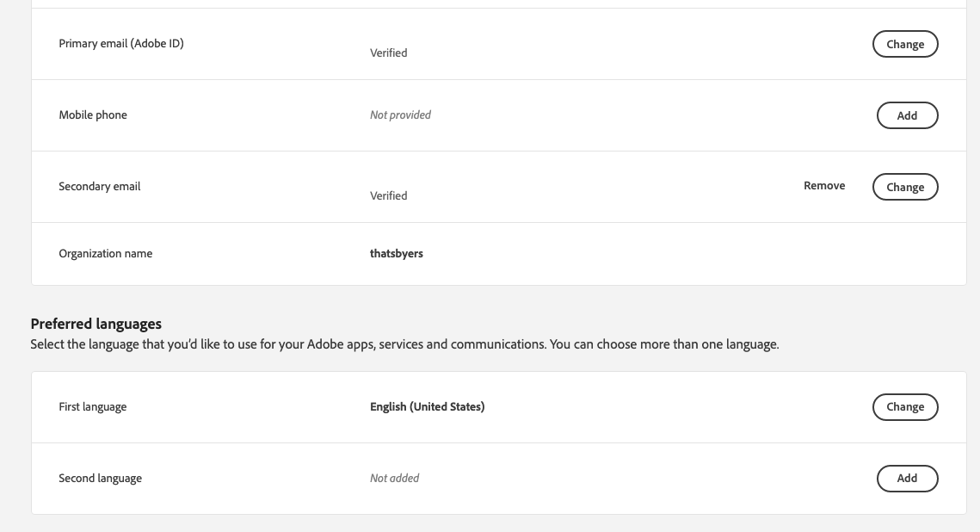Add a mobile phone number
Image resolution: width=980 pixels, height=532 pixels.
[907, 114]
